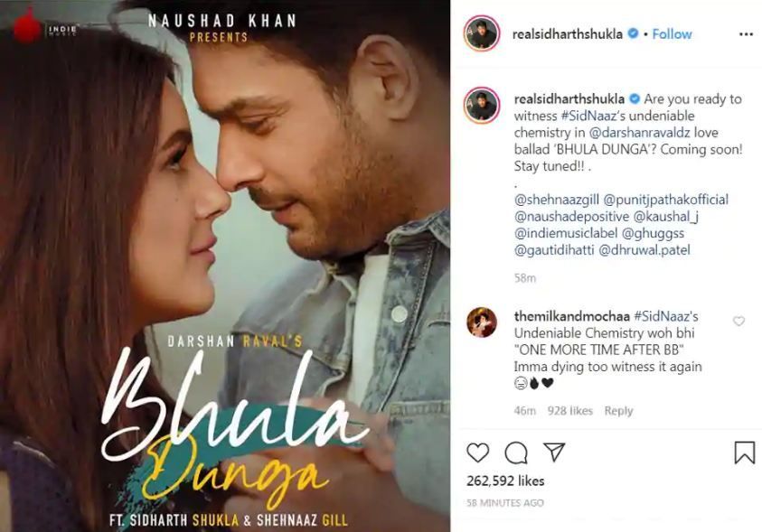Share post using paper plane icon

[554, 452]
